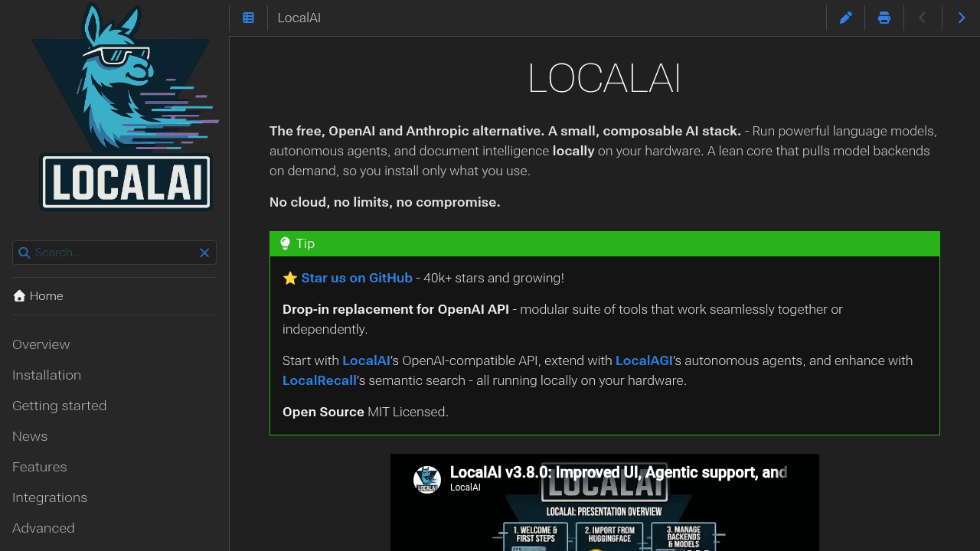Viewport: 980px width, 551px height.
Task: Click the Home house icon
Action: [x=19, y=296]
